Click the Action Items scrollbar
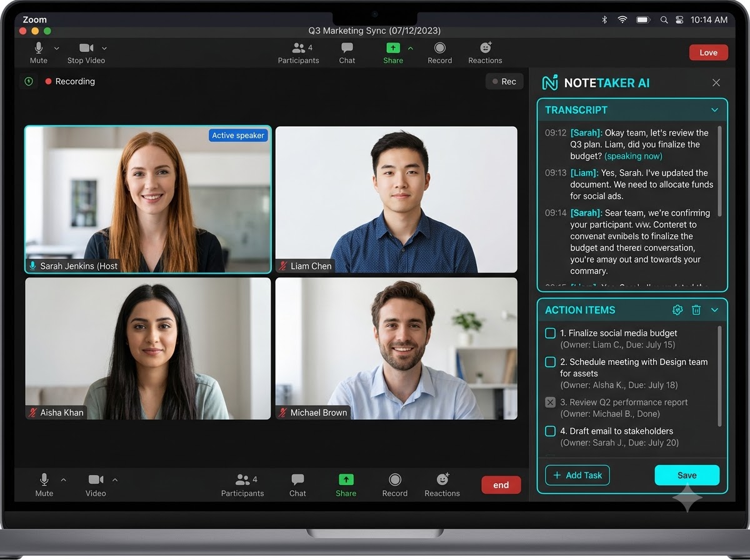This screenshot has height=560, width=750. pos(719,376)
